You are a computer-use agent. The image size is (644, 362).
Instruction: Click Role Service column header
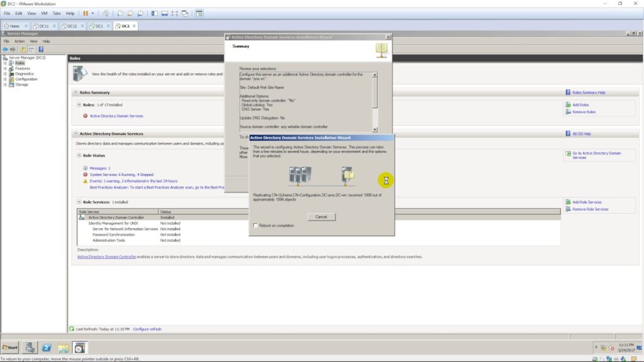point(118,212)
